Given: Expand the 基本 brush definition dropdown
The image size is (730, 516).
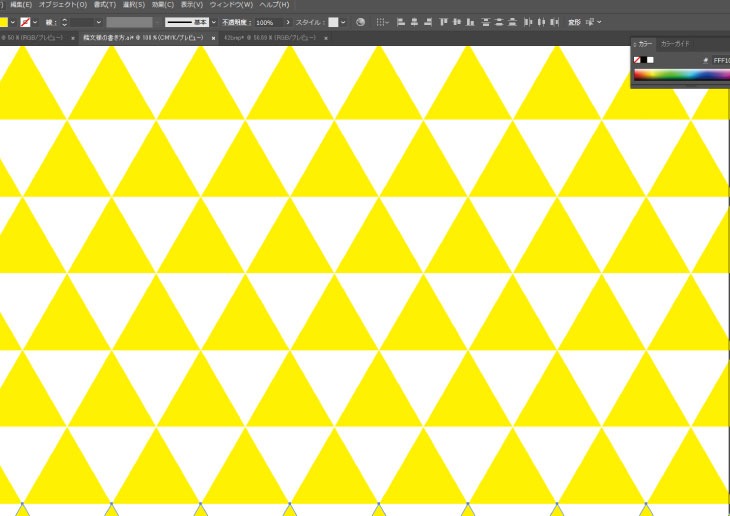Looking at the screenshot, I should coord(214,22).
